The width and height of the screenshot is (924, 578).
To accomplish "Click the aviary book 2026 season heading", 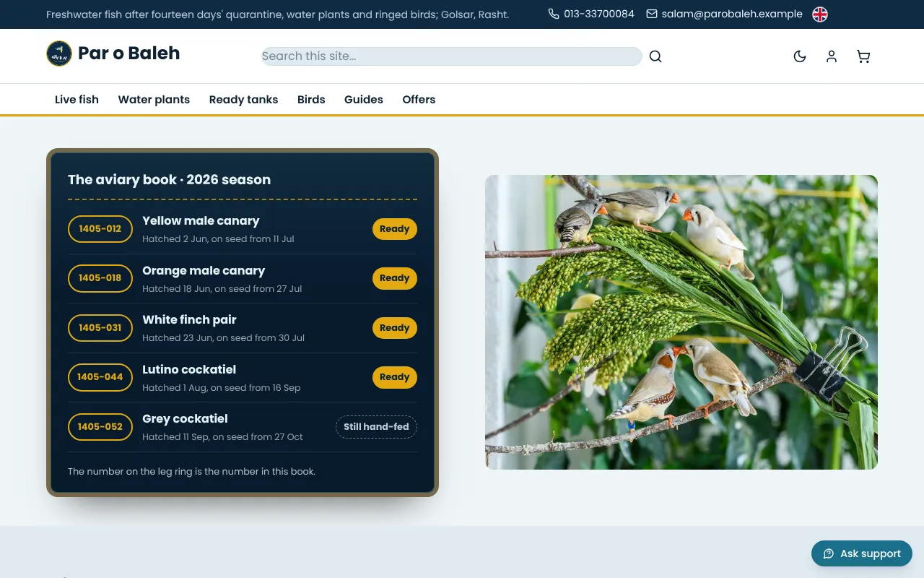I will pyautogui.click(x=169, y=180).
